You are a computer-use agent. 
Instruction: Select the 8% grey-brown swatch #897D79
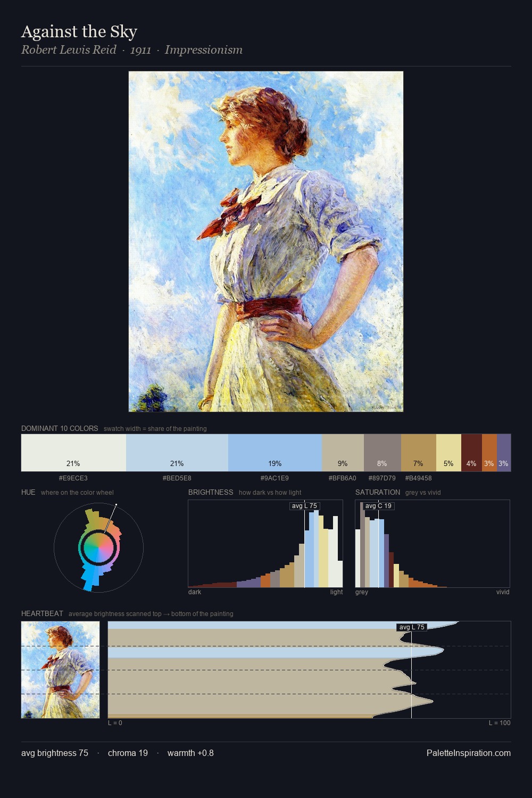(x=383, y=453)
